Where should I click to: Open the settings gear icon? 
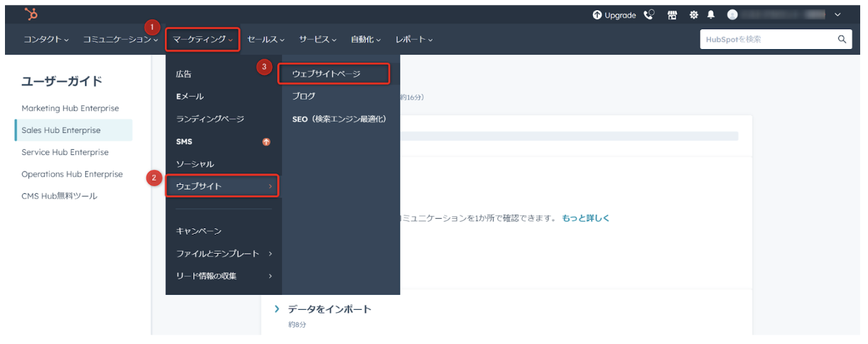click(x=693, y=14)
